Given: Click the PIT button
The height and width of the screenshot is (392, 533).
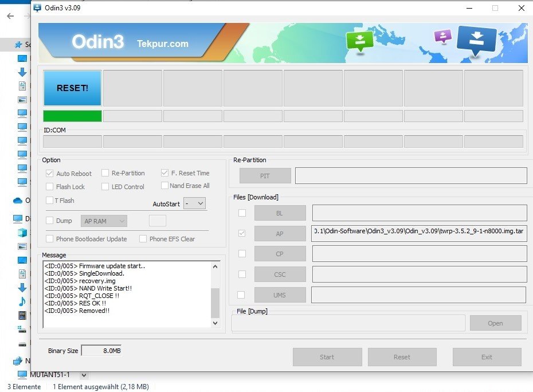Looking at the screenshot, I should [265, 176].
